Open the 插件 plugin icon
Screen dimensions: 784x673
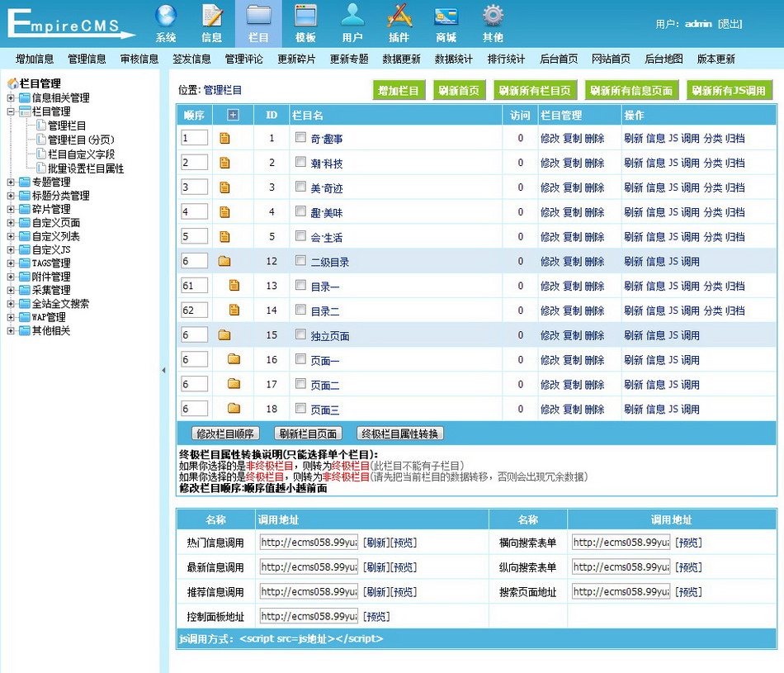click(x=399, y=16)
